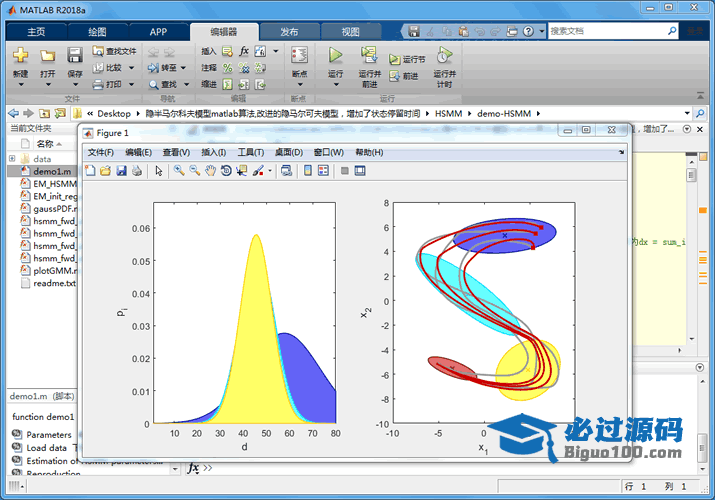Switch to the 主页 (Home) tab
The height and width of the screenshot is (500, 715).
[x=36, y=32]
